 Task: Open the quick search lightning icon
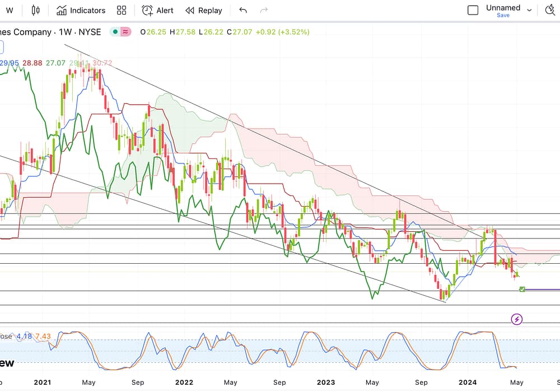549,10
